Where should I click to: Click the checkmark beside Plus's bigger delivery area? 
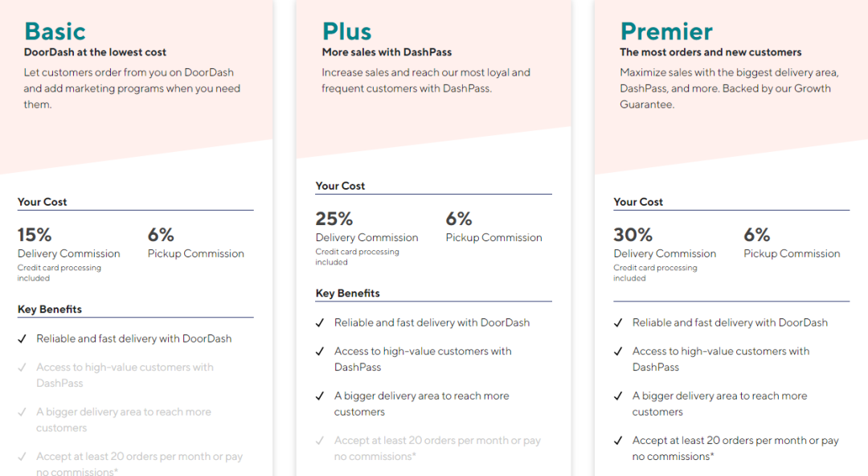(321, 396)
